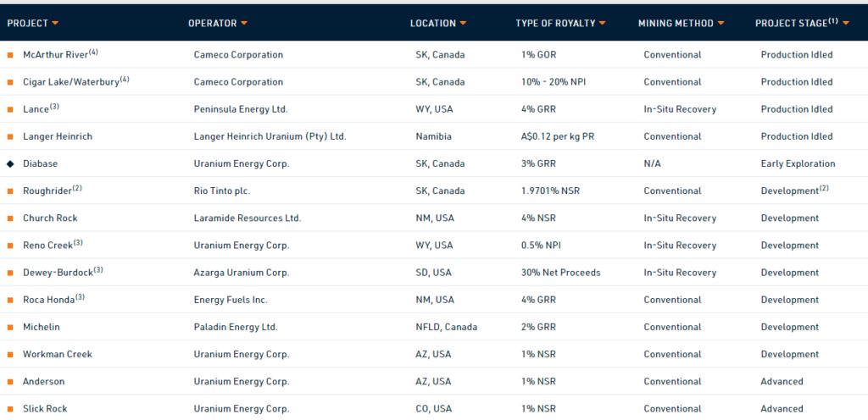Click the 0.5% NPI royalty cell

pyautogui.click(x=541, y=246)
